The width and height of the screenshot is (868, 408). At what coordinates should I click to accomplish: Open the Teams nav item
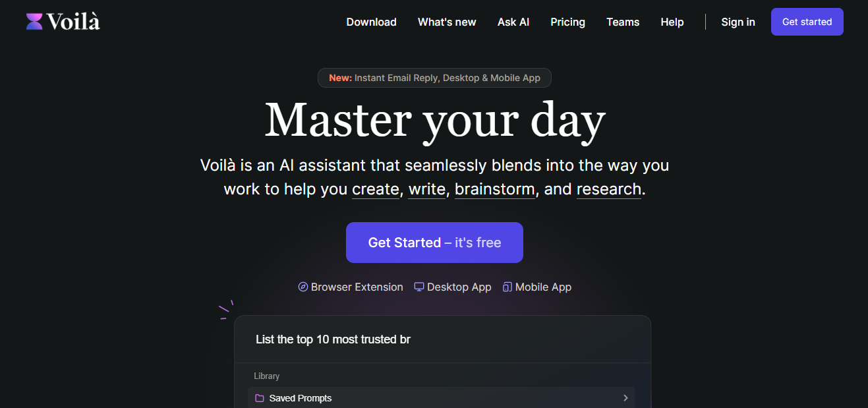coord(623,22)
